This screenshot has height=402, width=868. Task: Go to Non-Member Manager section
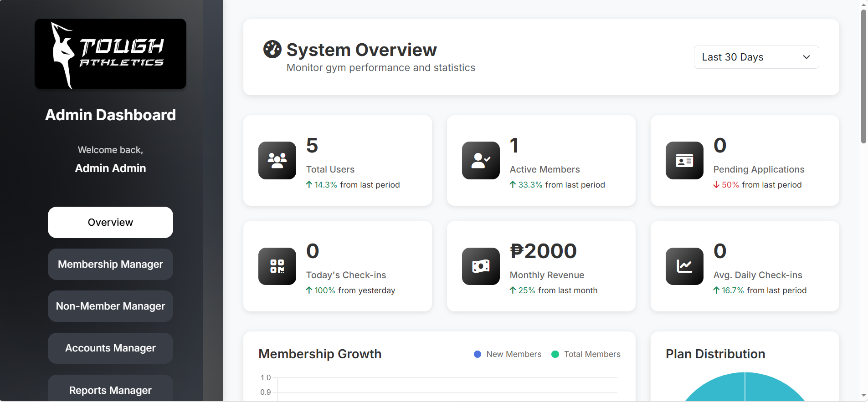click(110, 306)
